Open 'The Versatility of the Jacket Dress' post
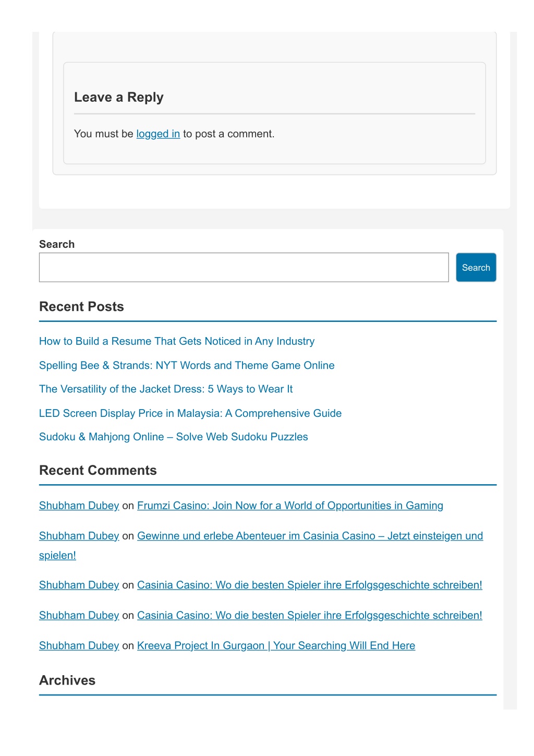534x756 pixels. tap(166, 389)
